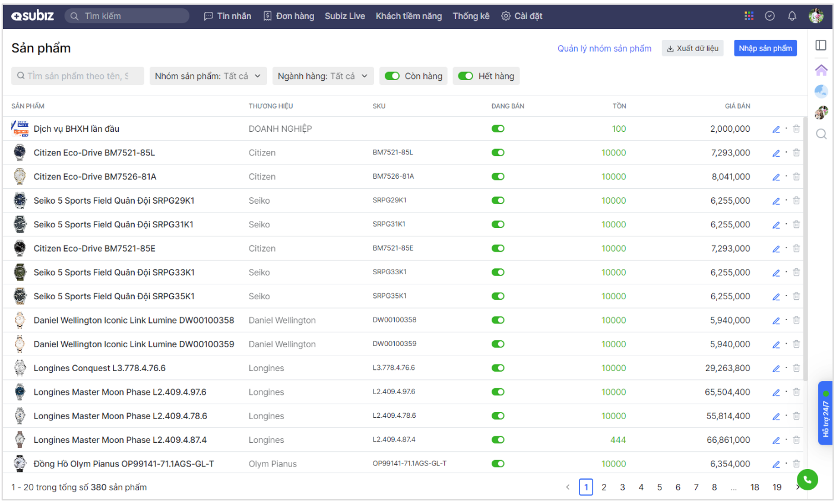
Task: Open Quản lý nhóm sản phẩm link
Action: click(604, 49)
